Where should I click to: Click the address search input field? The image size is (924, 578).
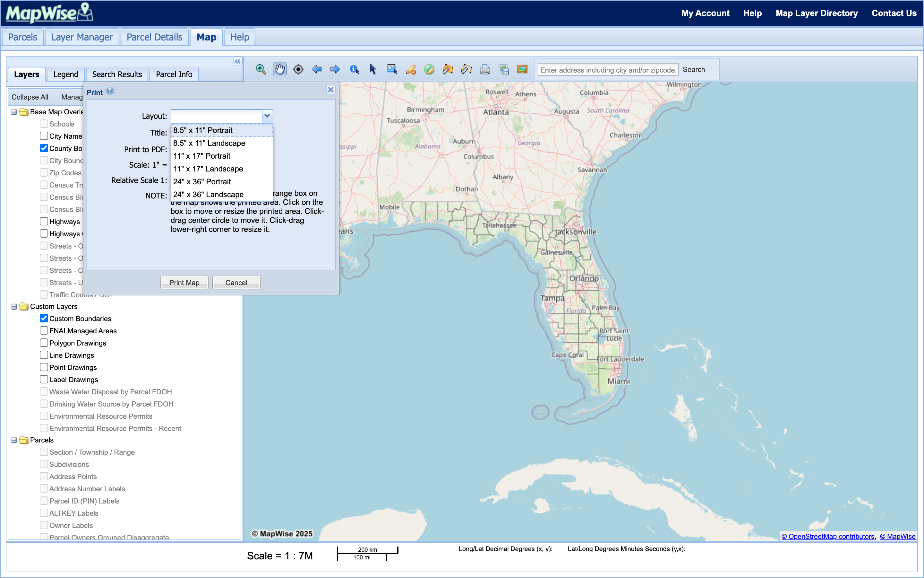608,70
